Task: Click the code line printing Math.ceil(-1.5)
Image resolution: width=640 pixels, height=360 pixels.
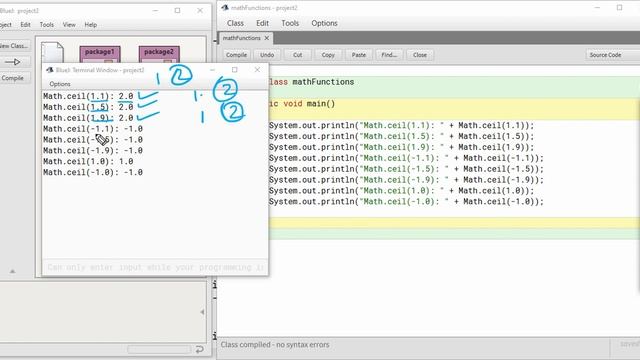Action: click(406, 169)
